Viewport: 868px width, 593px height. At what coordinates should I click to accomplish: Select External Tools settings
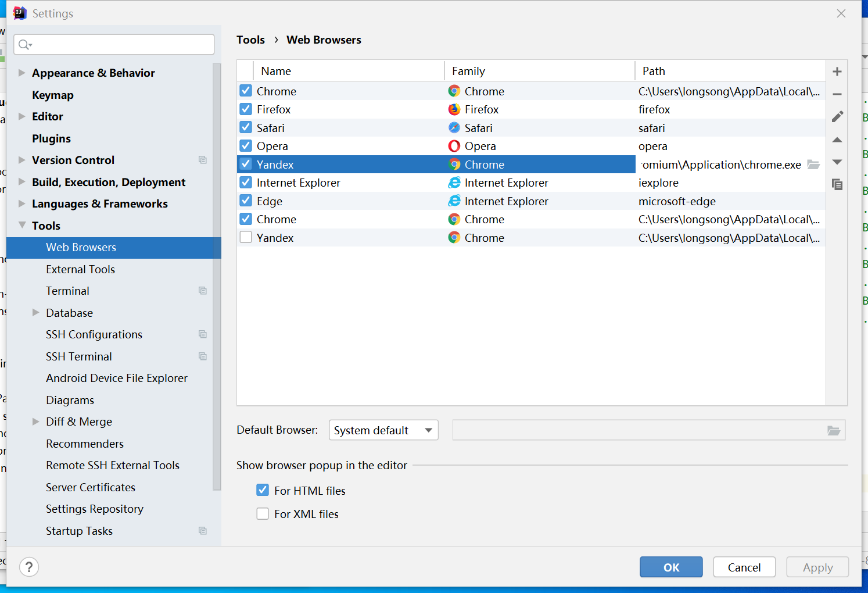coord(80,269)
